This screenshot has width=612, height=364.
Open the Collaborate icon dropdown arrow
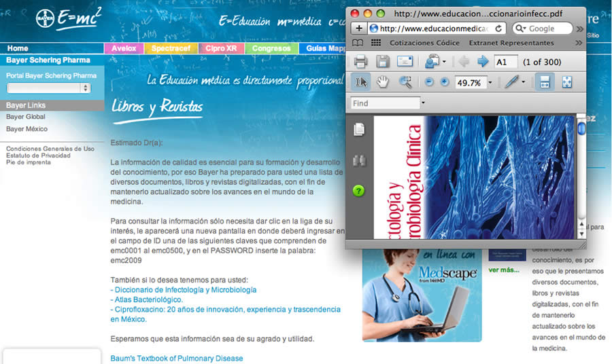point(444,62)
